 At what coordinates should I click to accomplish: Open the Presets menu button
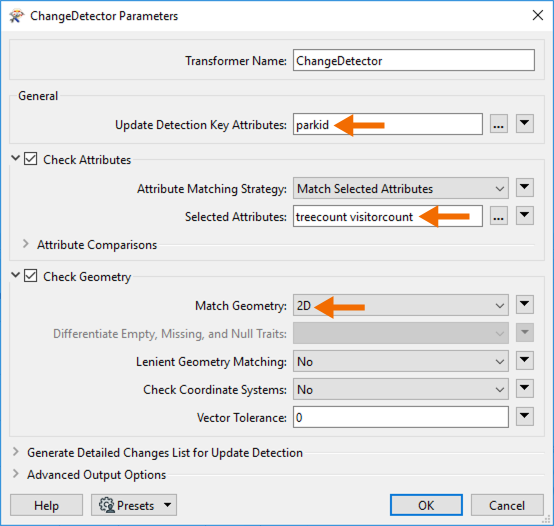point(134,505)
